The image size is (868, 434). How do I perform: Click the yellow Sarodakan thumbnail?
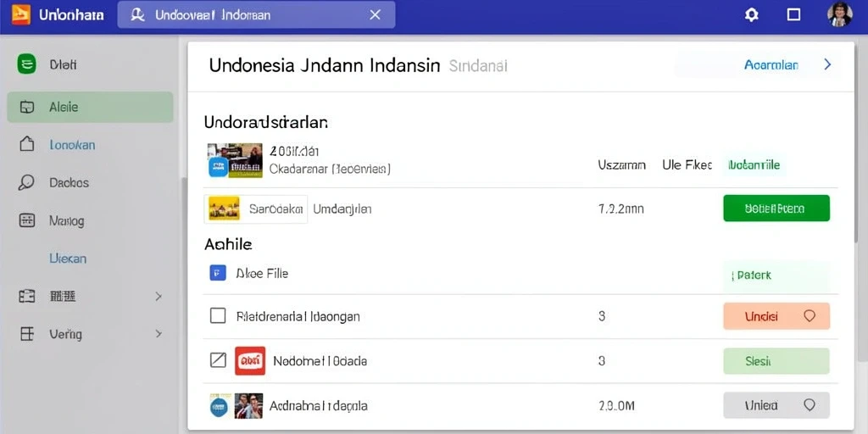(x=224, y=209)
